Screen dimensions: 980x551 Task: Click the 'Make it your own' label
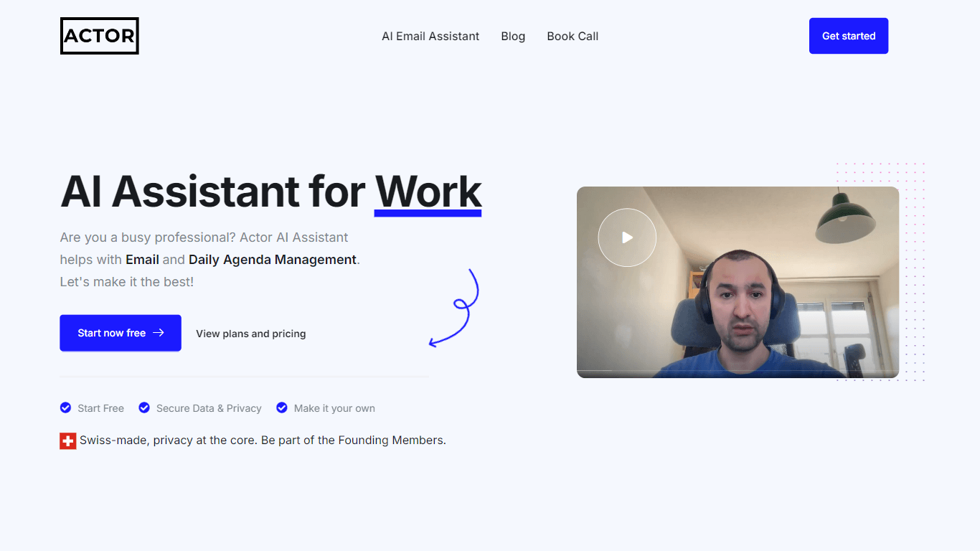pyautogui.click(x=334, y=408)
